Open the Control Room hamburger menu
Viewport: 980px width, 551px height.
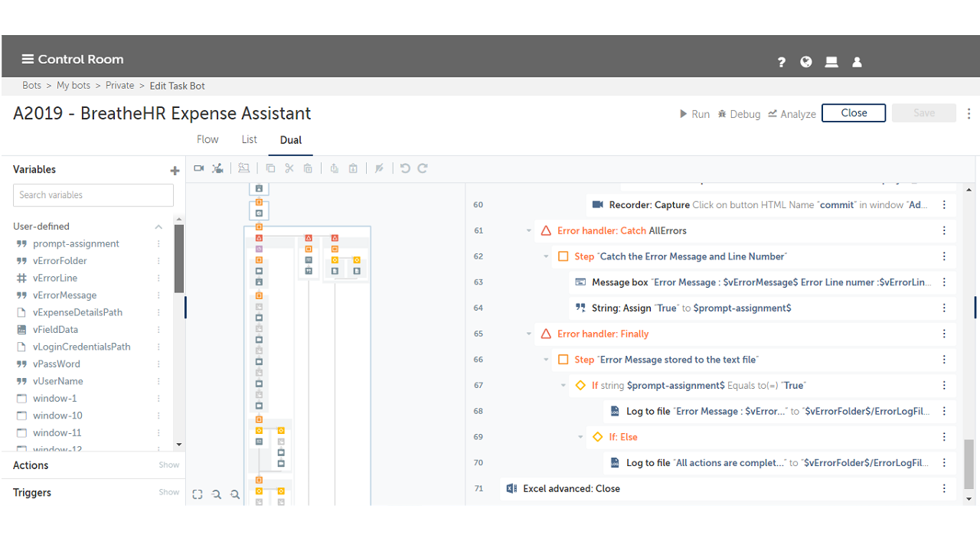pyautogui.click(x=28, y=60)
